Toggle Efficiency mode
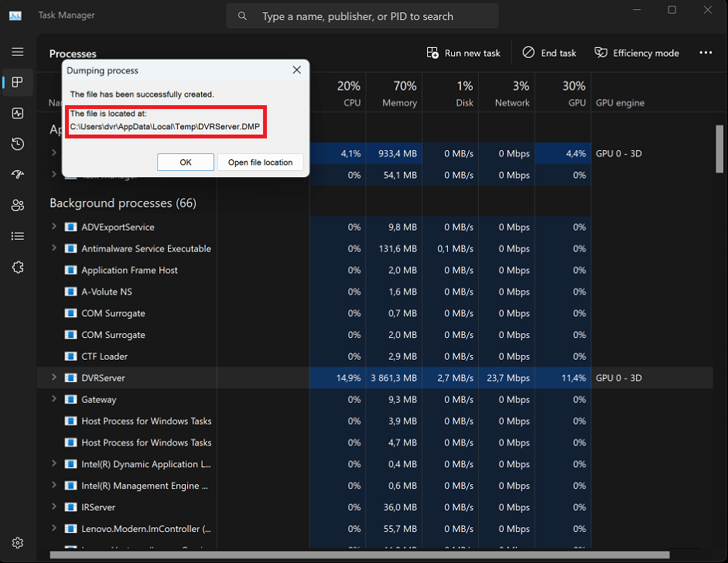Viewport: 728px width, 563px height. pyautogui.click(x=637, y=53)
